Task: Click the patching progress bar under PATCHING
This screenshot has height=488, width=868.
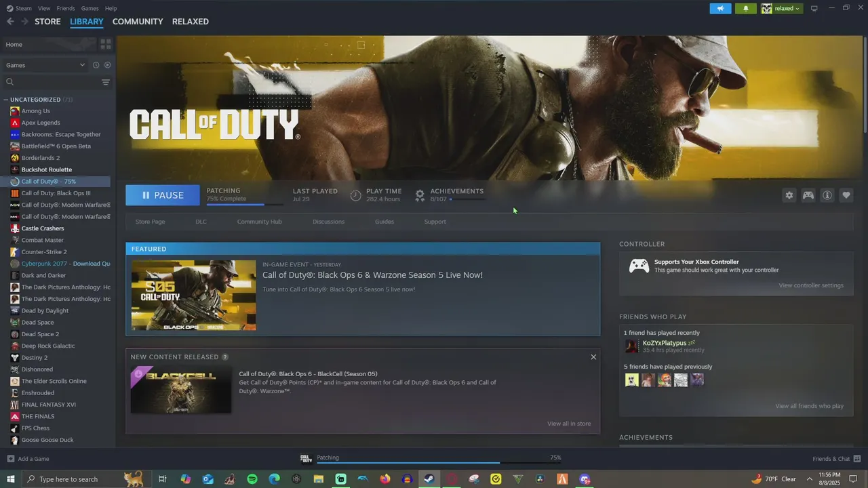Action: (x=245, y=204)
